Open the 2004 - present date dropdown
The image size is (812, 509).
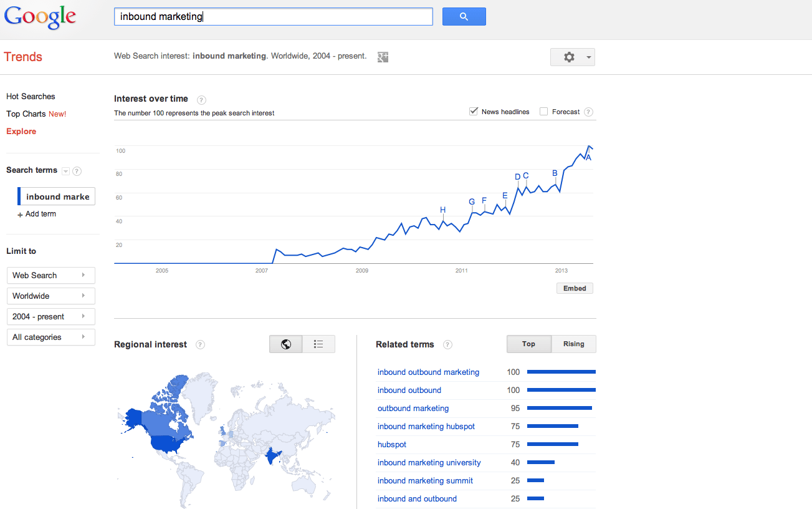click(x=51, y=316)
